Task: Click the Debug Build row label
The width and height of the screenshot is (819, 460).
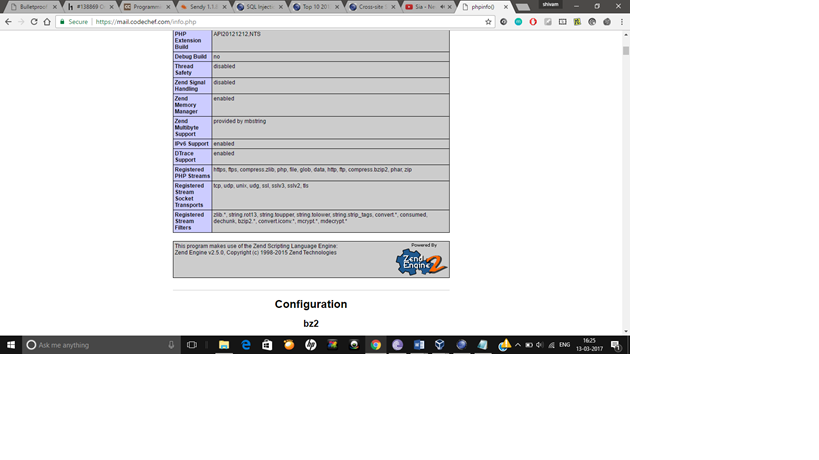Action: (191, 56)
